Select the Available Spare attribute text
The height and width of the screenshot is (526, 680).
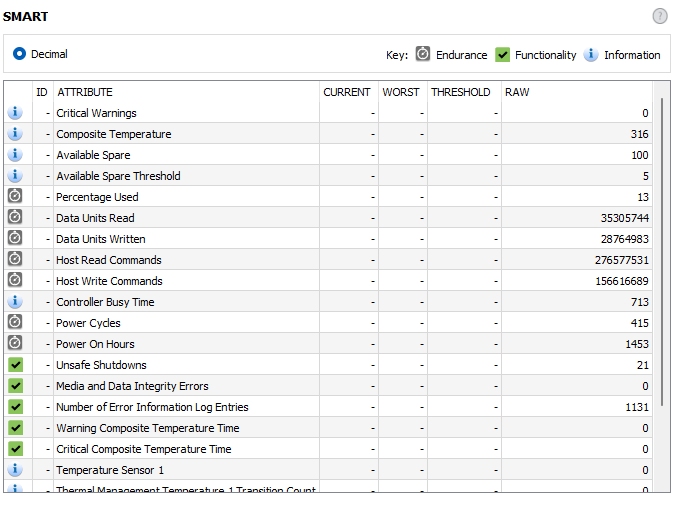(93, 155)
